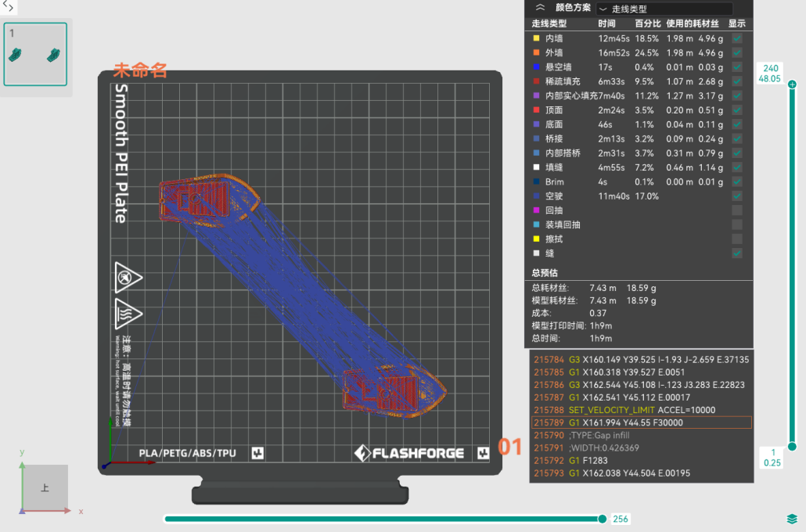Click the view cube top face
The height and width of the screenshot is (532, 806).
pyautogui.click(x=45, y=488)
